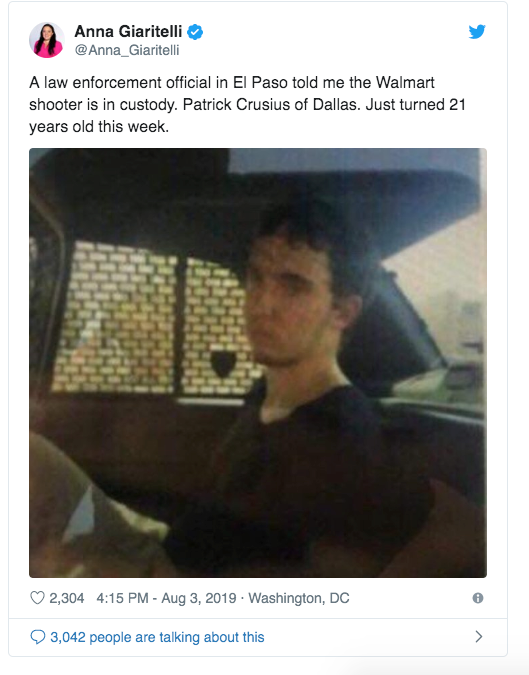The image size is (529, 675).
Task: Click the speech bubble conversation icon
Action: point(37,637)
